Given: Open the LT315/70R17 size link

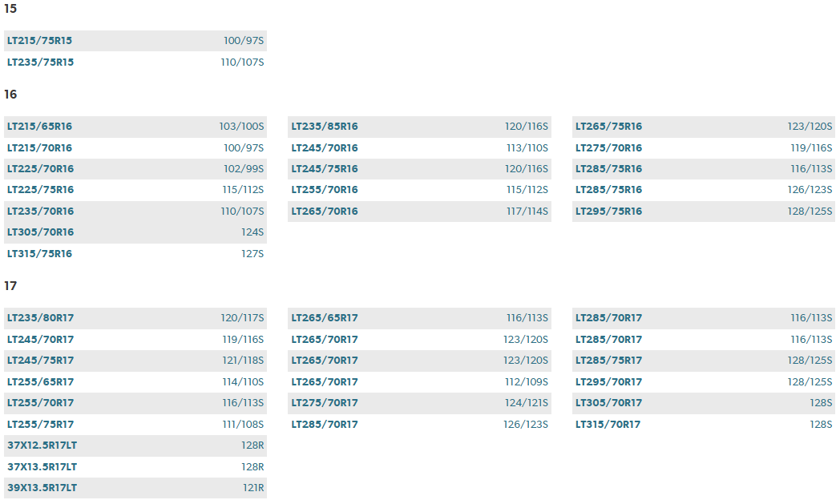Looking at the screenshot, I should [608, 425].
